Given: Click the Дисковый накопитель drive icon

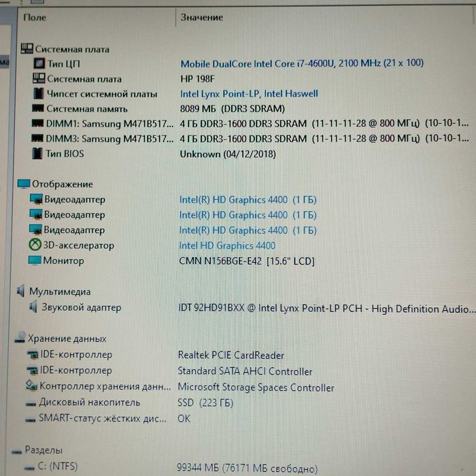Looking at the screenshot, I should coord(31,404).
